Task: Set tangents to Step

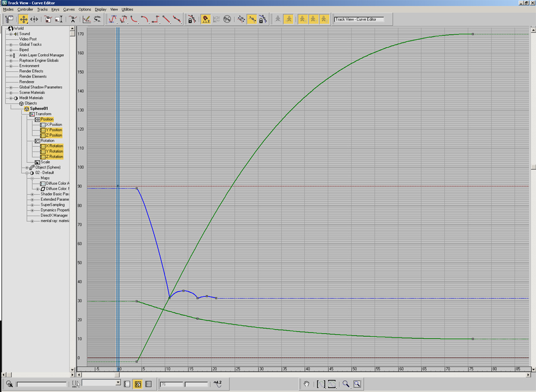Action: pos(155,19)
